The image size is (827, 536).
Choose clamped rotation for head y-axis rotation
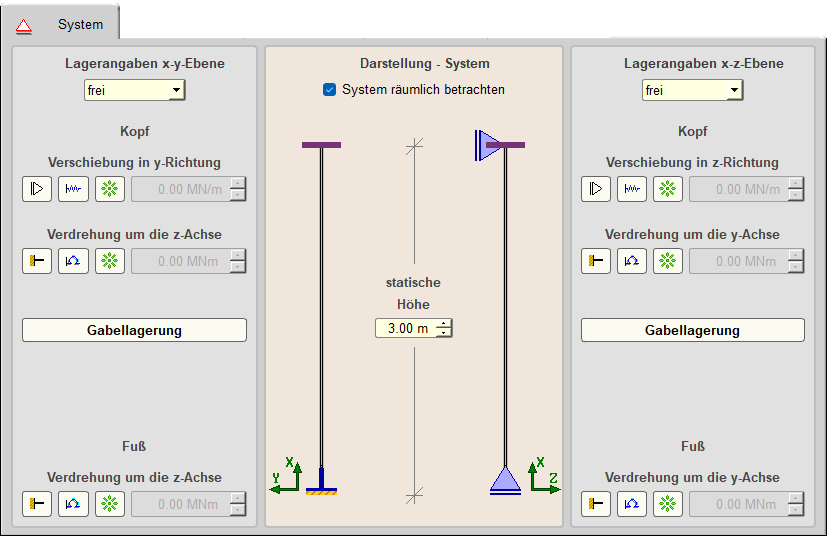tap(595, 261)
